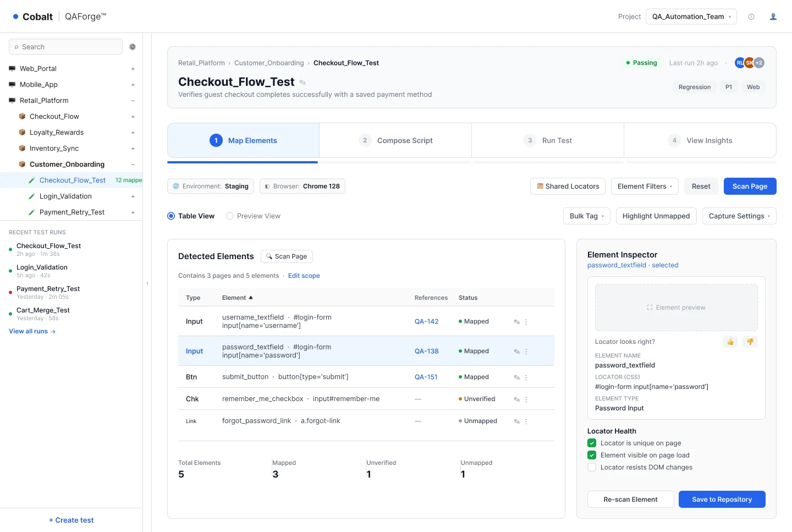Viewport: 792px width, 532px height.
Task: Edit the Checkout_Flow_Test title with pencil icon
Action: click(302, 83)
